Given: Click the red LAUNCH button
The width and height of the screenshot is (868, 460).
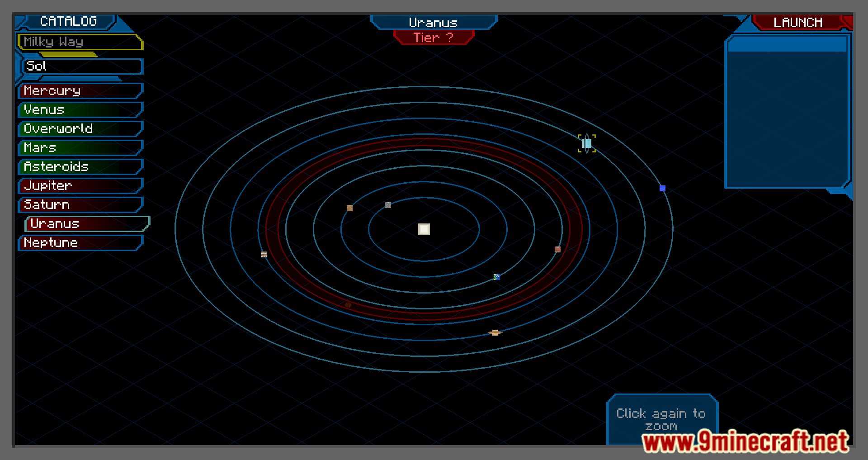Looking at the screenshot, I should coord(798,22).
